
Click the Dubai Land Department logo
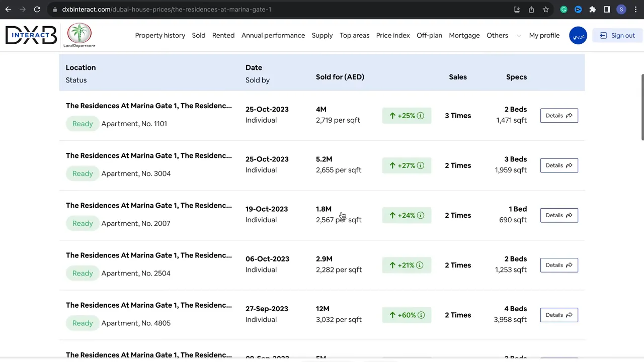(x=79, y=35)
